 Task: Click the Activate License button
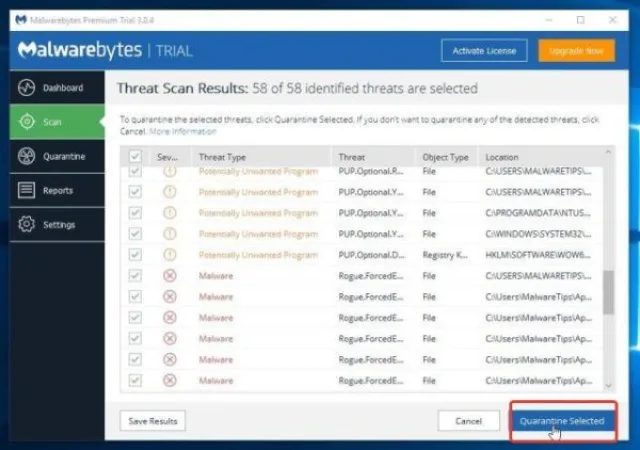point(484,51)
